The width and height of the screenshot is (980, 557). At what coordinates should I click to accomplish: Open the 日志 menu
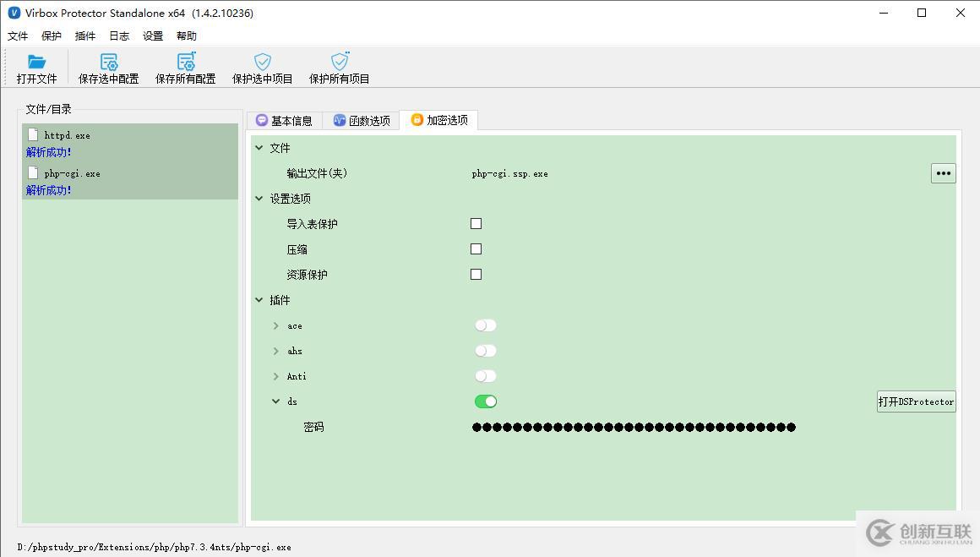tap(119, 35)
